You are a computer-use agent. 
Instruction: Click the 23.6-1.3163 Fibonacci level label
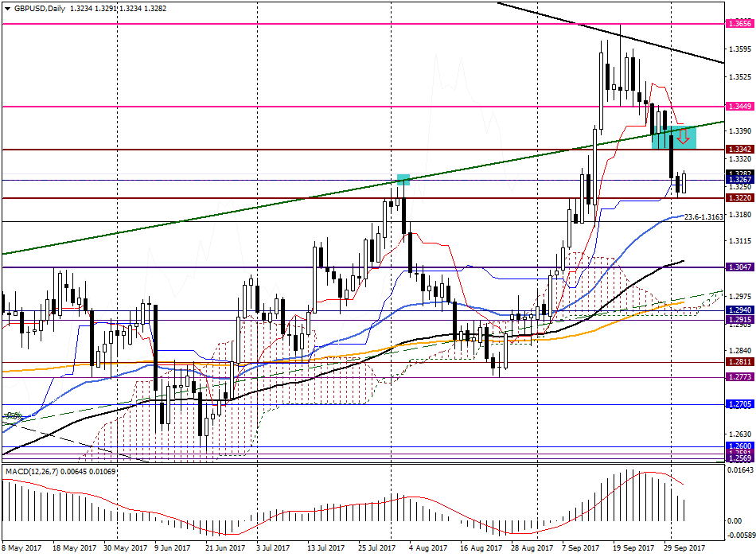coord(704,217)
